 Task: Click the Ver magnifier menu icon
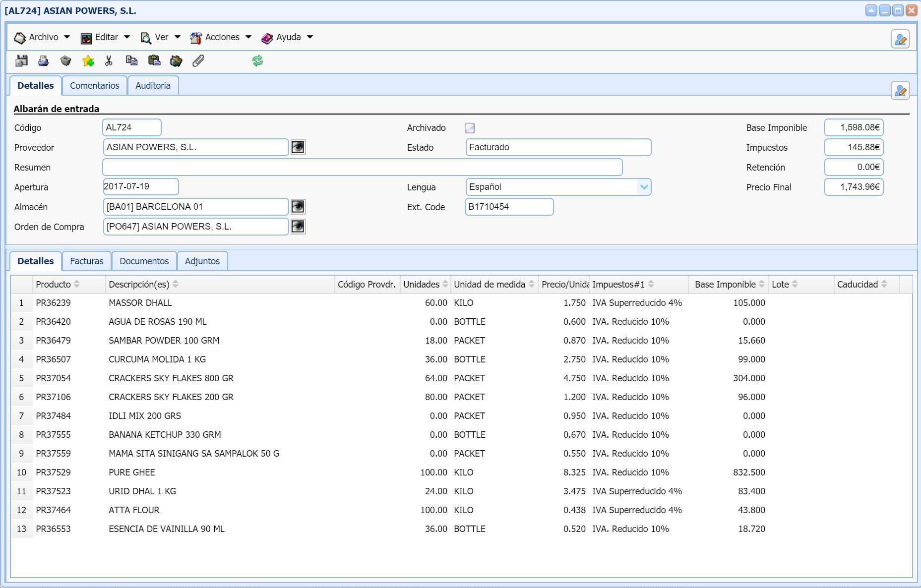pyautogui.click(x=146, y=38)
